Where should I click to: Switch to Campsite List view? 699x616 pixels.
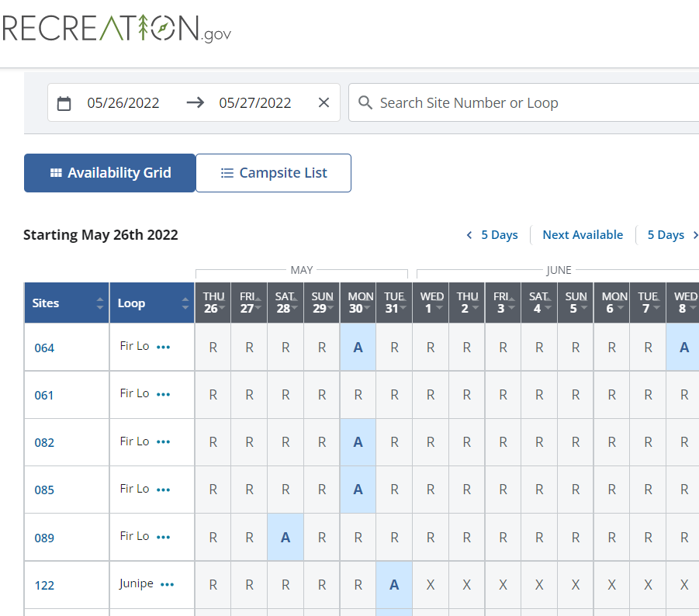273,173
